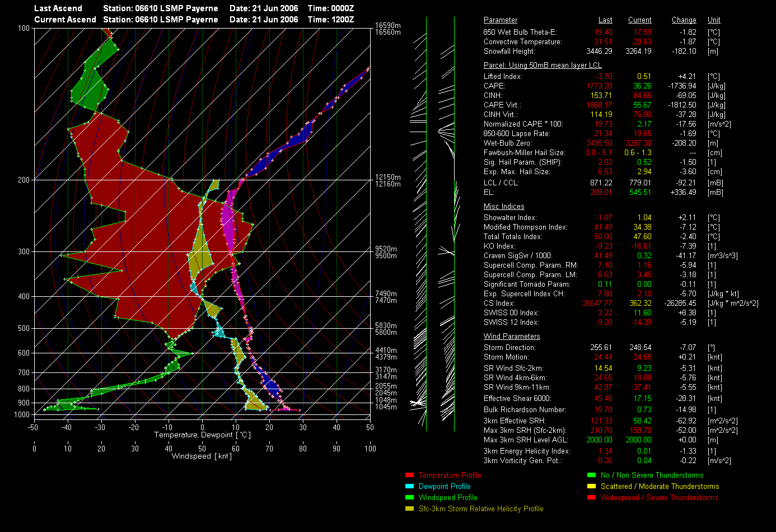Click the green No / Non Severe Thunderstorms swatch
Image resolution: width=776 pixels, height=532 pixels.
591,475
